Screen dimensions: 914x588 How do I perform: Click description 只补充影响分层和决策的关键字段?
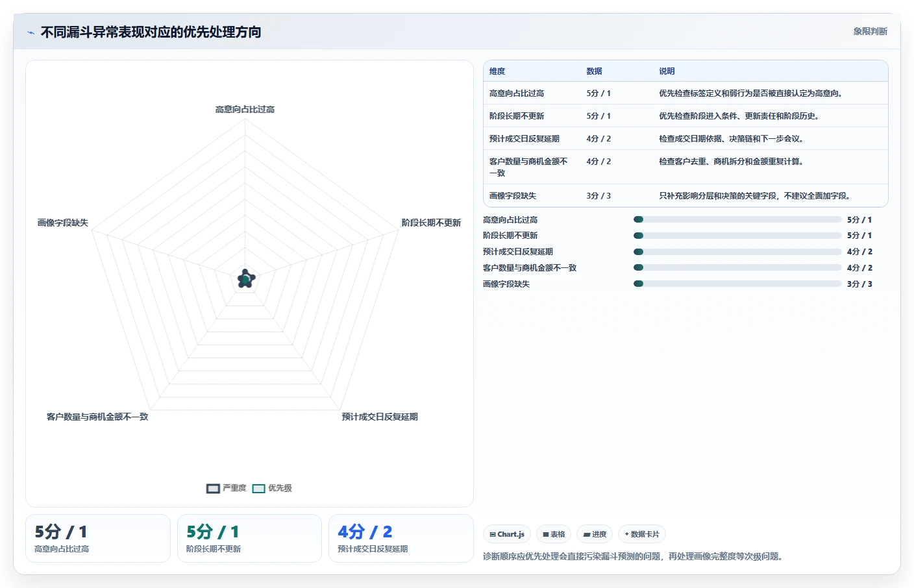point(754,196)
